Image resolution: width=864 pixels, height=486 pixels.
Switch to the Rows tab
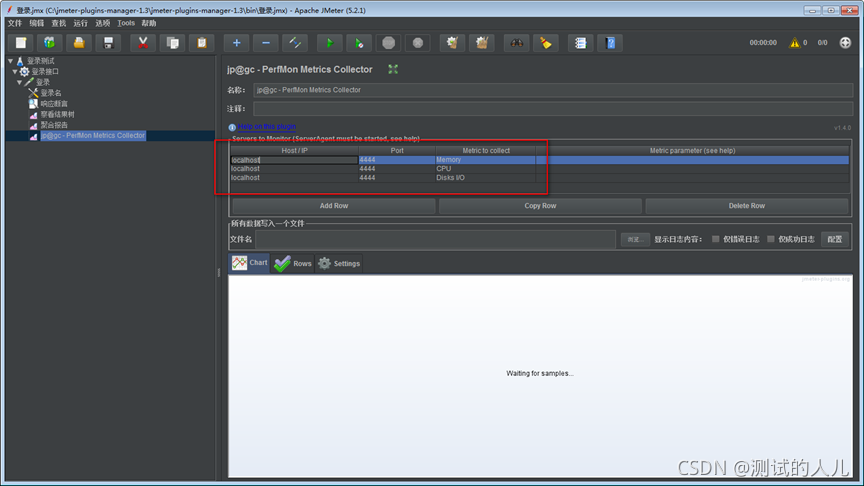click(293, 263)
